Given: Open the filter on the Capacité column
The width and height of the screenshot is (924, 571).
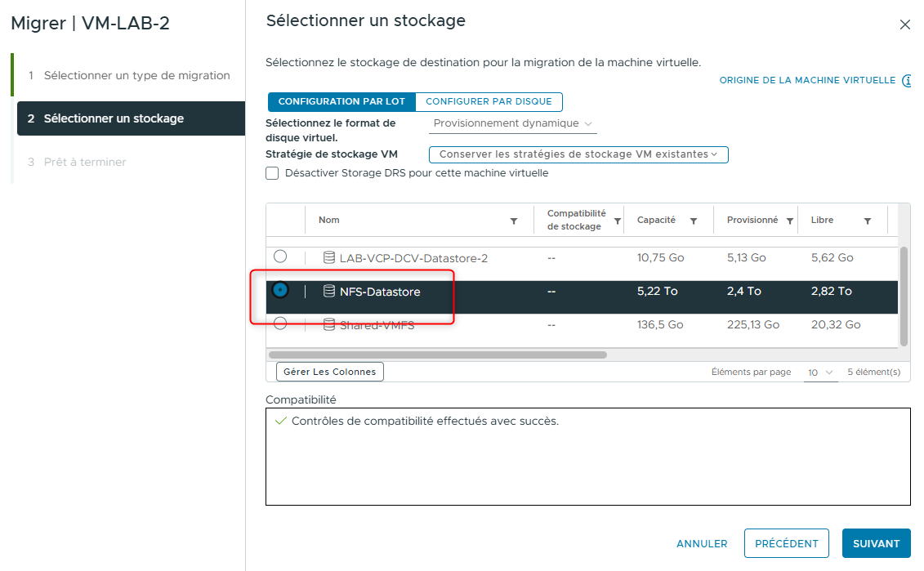Looking at the screenshot, I should point(695,220).
